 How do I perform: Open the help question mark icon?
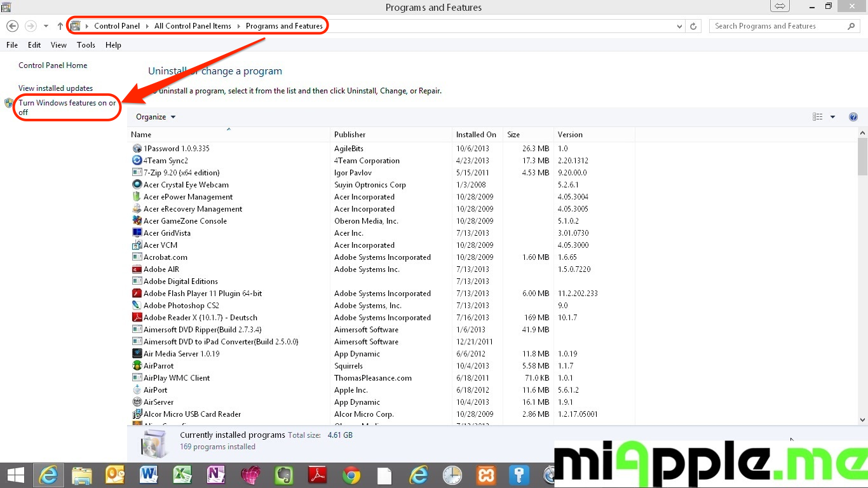click(853, 117)
